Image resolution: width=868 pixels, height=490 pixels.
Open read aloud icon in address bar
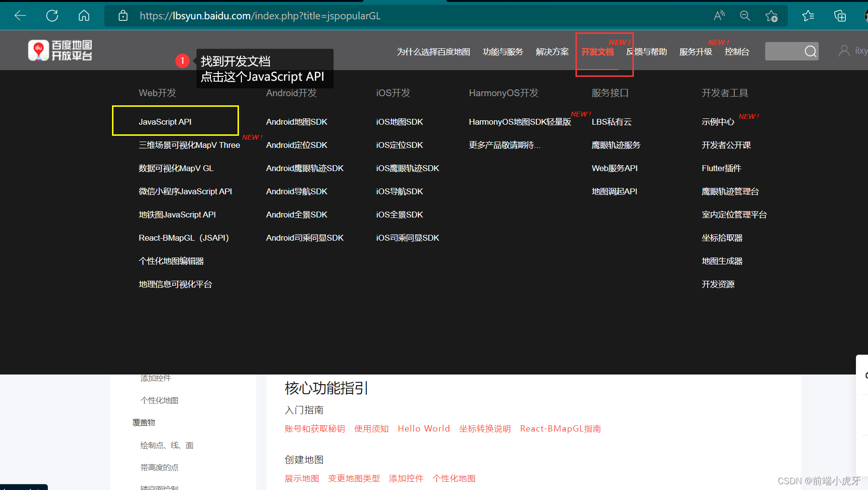click(719, 16)
